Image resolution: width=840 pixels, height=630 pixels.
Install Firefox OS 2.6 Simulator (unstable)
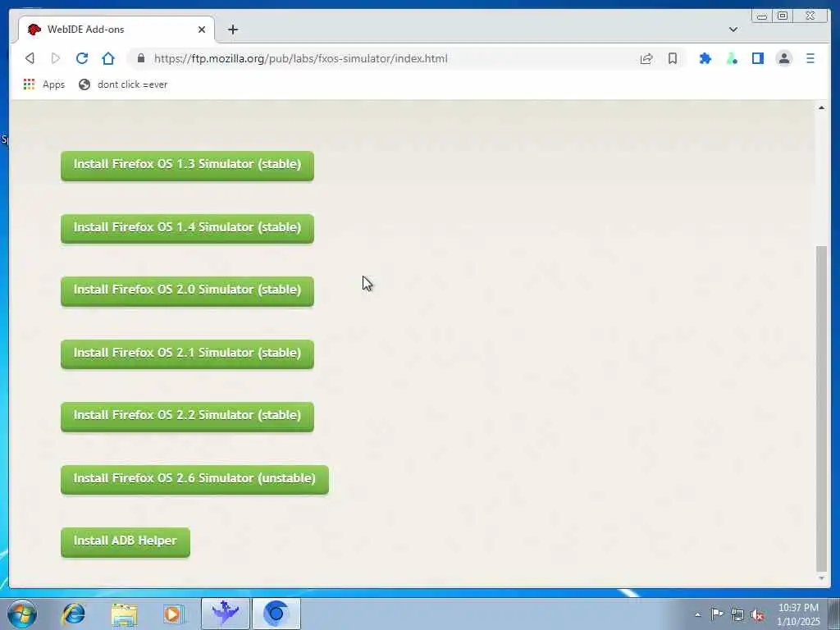194,479
